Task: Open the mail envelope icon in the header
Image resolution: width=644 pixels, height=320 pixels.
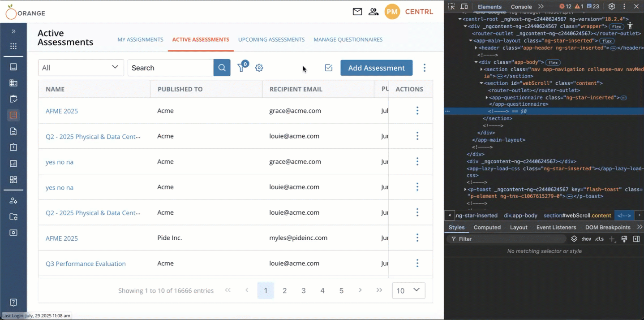Action: pyautogui.click(x=357, y=12)
